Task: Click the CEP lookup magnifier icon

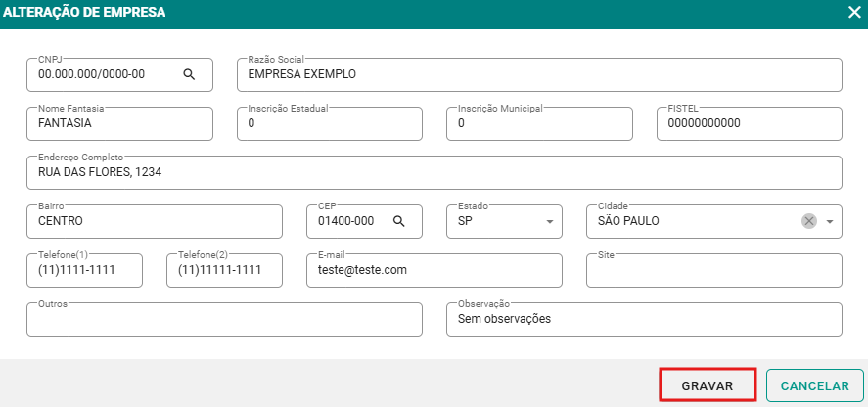Action: [399, 221]
